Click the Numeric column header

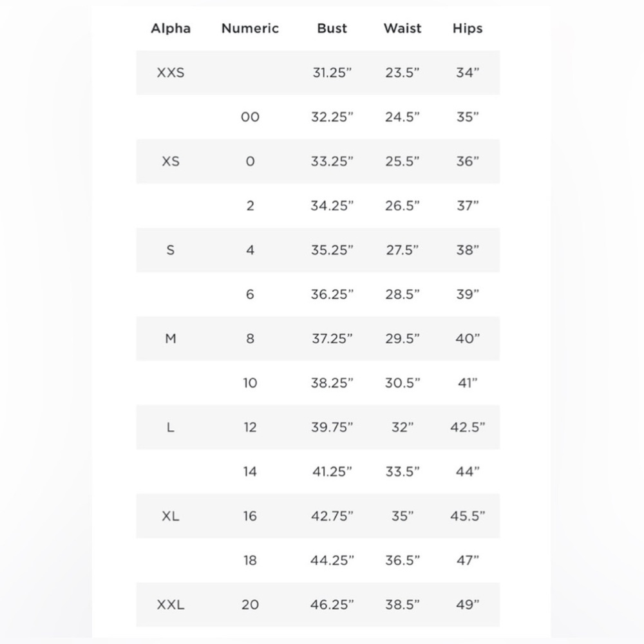[250, 28]
